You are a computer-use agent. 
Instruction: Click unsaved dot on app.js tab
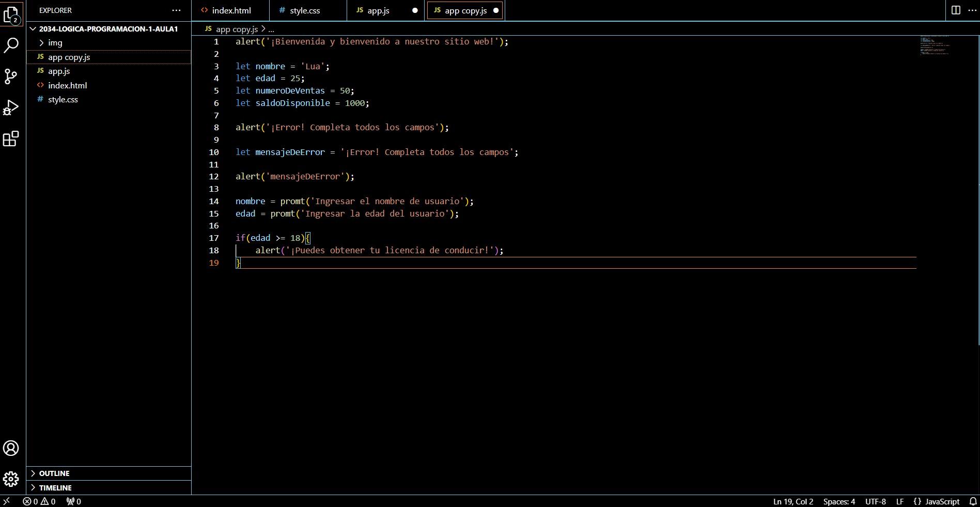[x=415, y=10]
